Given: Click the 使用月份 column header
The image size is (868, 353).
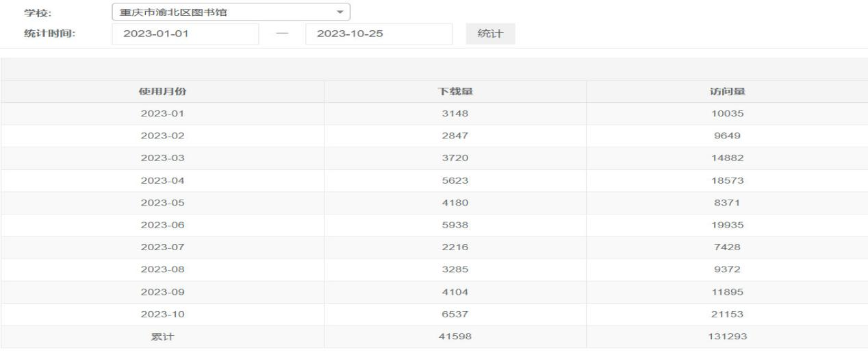Looking at the screenshot, I should click(163, 92).
